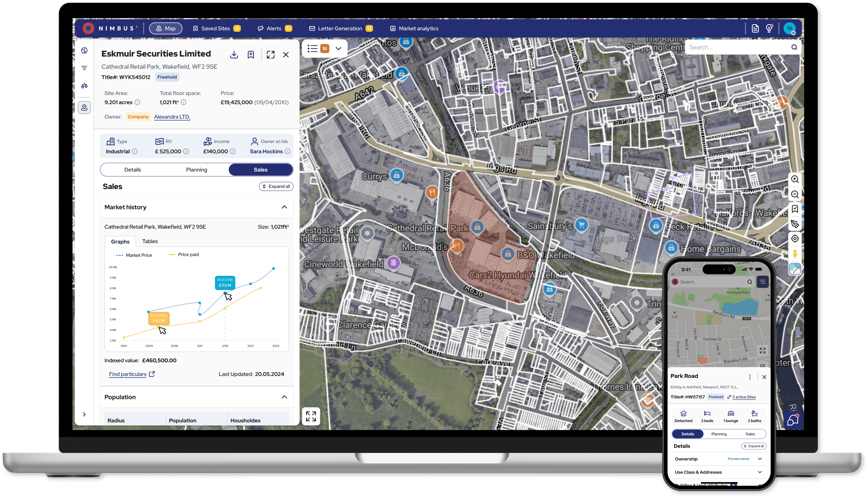Image resolution: width=868 pixels, height=498 pixels.
Task: Bookmark Eskmuir Securities Limited site
Action: coord(251,55)
